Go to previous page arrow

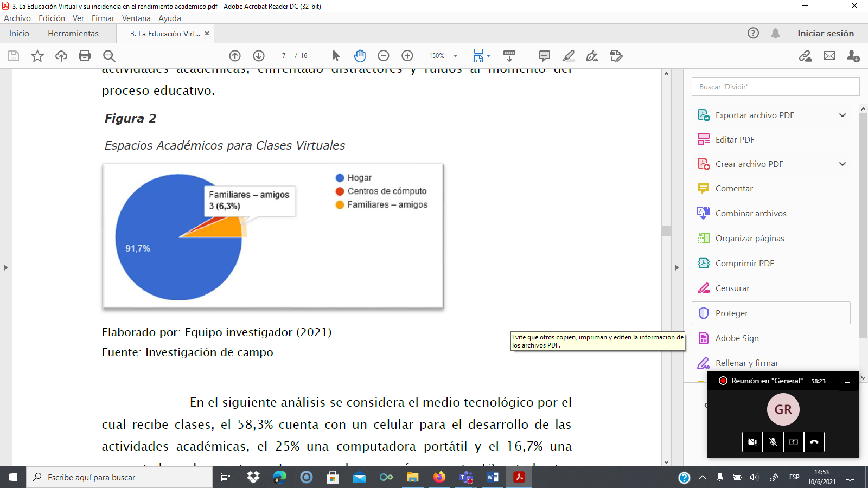pyautogui.click(x=235, y=56)
